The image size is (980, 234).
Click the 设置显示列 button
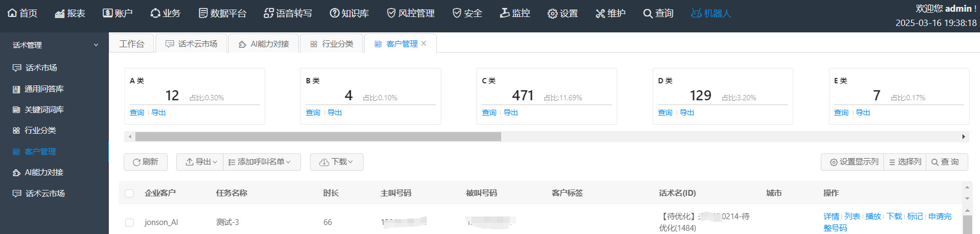854,162
